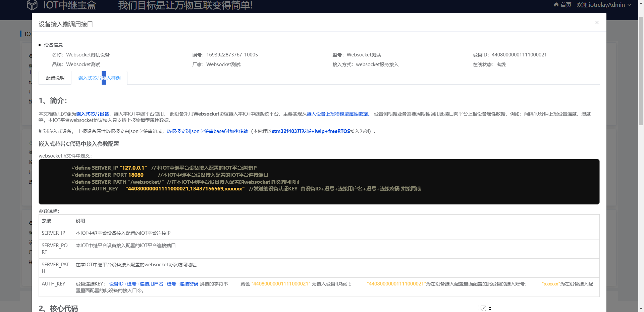Close the 设备接入端调用接口 dialog
Screen dimensions: 644x312
[597, 23]
